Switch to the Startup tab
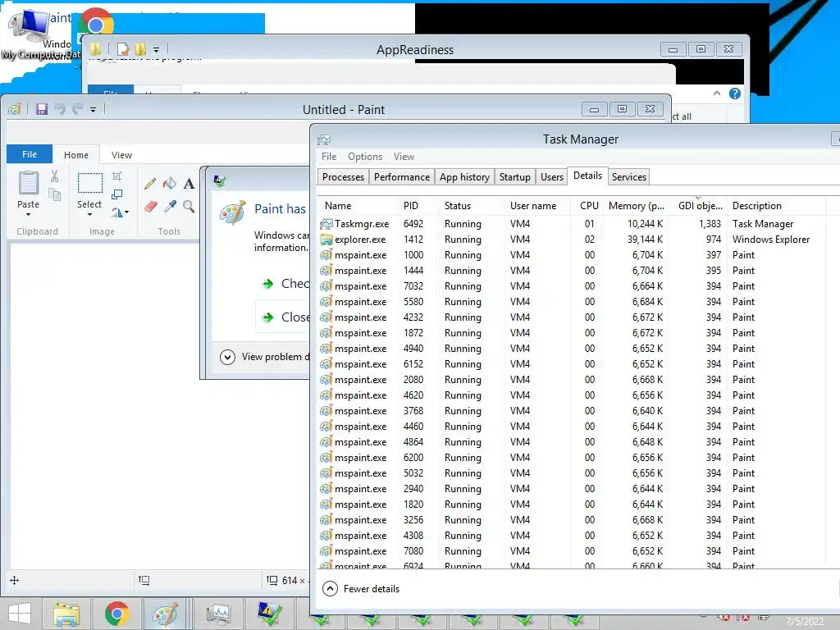The height and width of the screenshot is (630, 840). click(515, 177)
